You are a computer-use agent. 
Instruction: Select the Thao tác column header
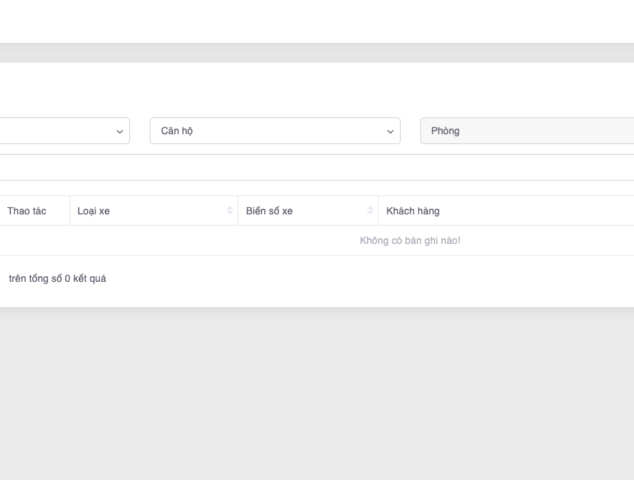pos(27,211)
